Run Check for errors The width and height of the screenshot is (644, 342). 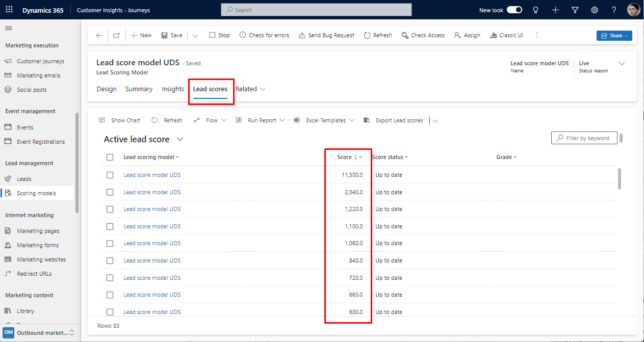pos(264,35)
